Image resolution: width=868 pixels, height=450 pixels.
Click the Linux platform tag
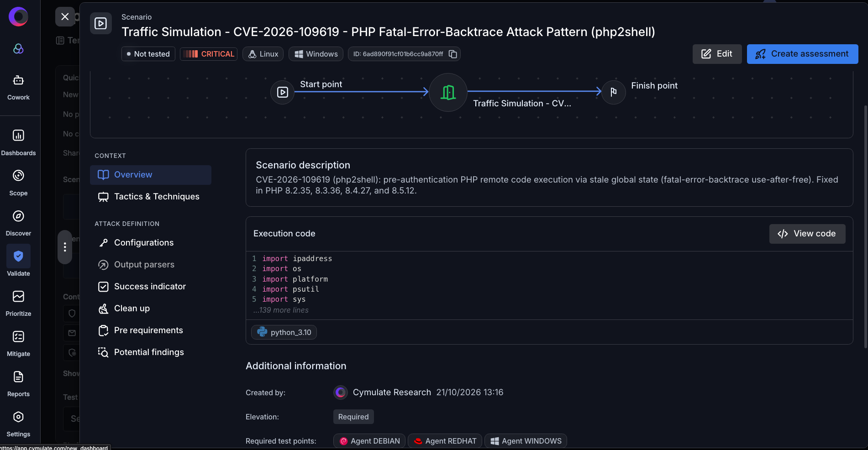(x=263, y=54)
